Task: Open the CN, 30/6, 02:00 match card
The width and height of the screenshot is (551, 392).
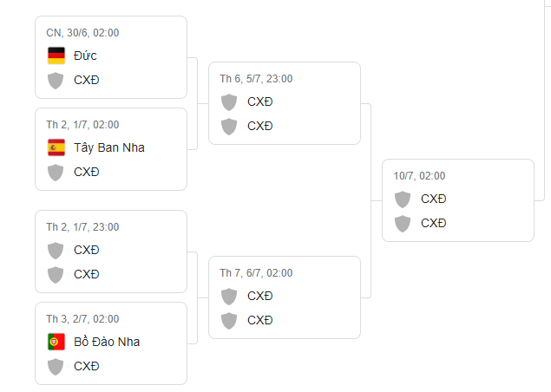Action: click(x=111, y=57)
